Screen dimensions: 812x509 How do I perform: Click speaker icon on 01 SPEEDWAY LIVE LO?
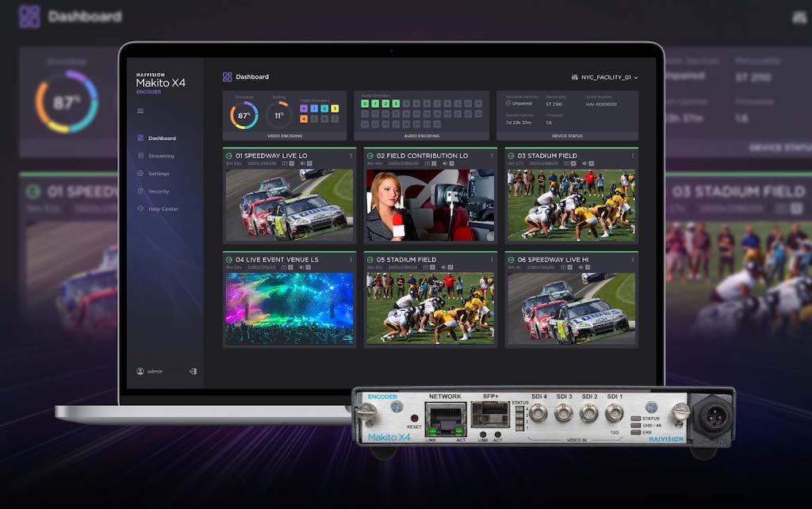302,163
